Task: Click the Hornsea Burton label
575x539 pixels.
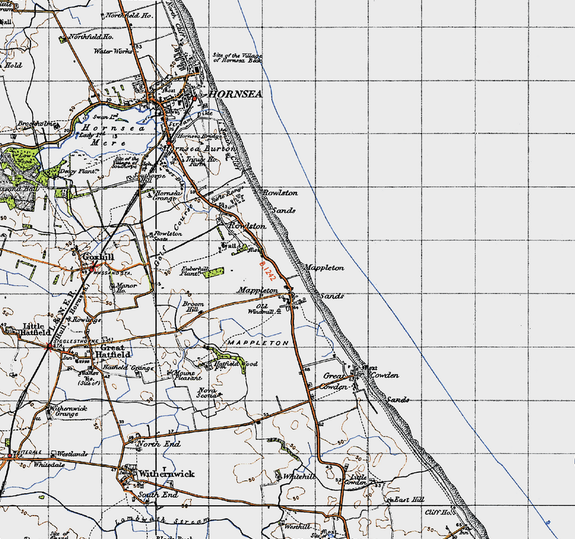Action: [x=200, y=148]
